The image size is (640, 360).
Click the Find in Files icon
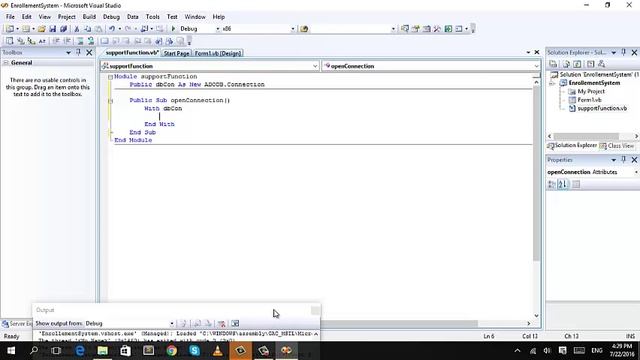point(304,29)
